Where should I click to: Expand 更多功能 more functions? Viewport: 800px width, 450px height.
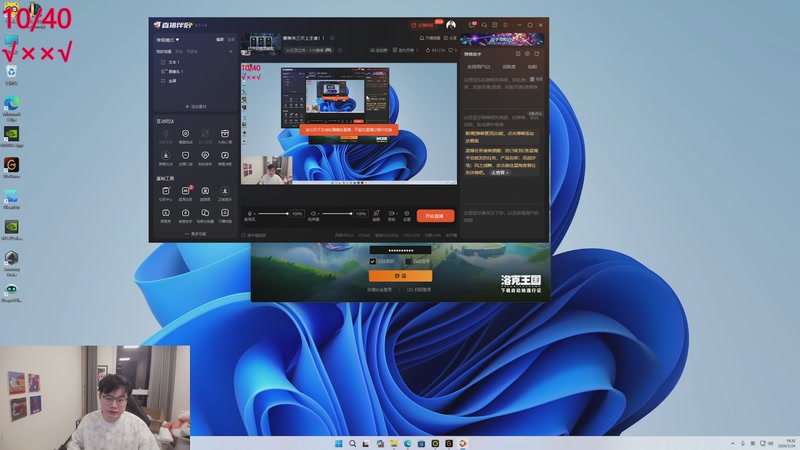click(x=196, y=234)
